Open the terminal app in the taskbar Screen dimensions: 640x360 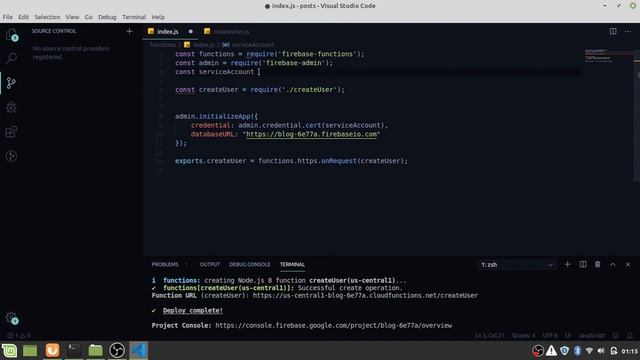tap(74, 350)
